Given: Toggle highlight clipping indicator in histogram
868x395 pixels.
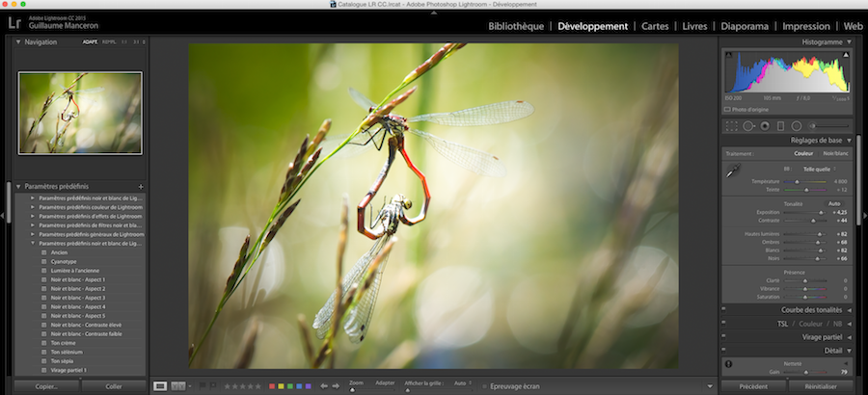Looking at the screenshot, I should pos(845,54).
